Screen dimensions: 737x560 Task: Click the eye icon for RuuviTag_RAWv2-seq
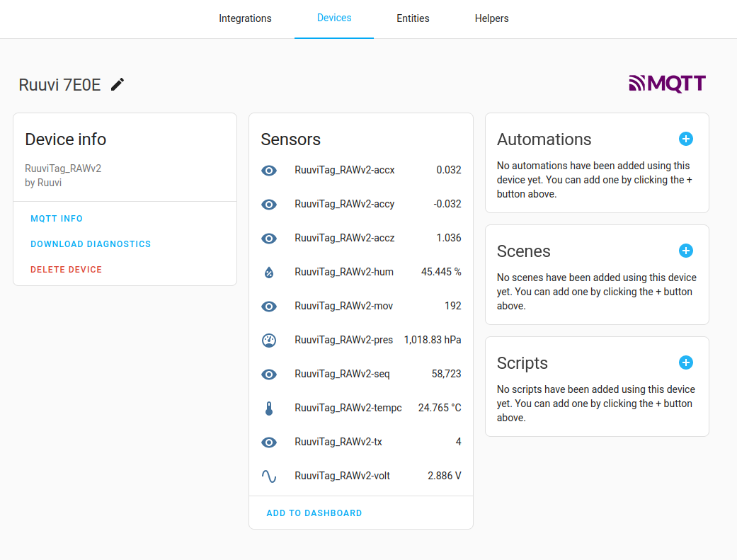pos(269,375)
